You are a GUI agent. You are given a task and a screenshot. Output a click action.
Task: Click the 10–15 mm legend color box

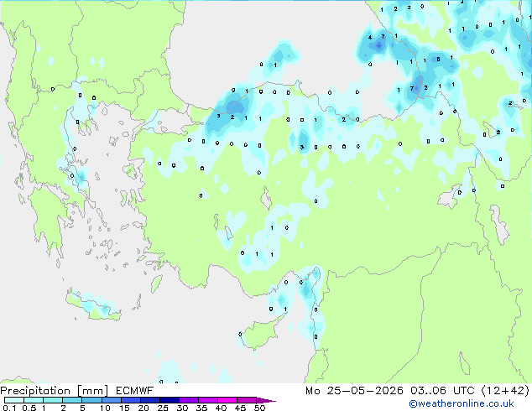[x=111, y=400]
